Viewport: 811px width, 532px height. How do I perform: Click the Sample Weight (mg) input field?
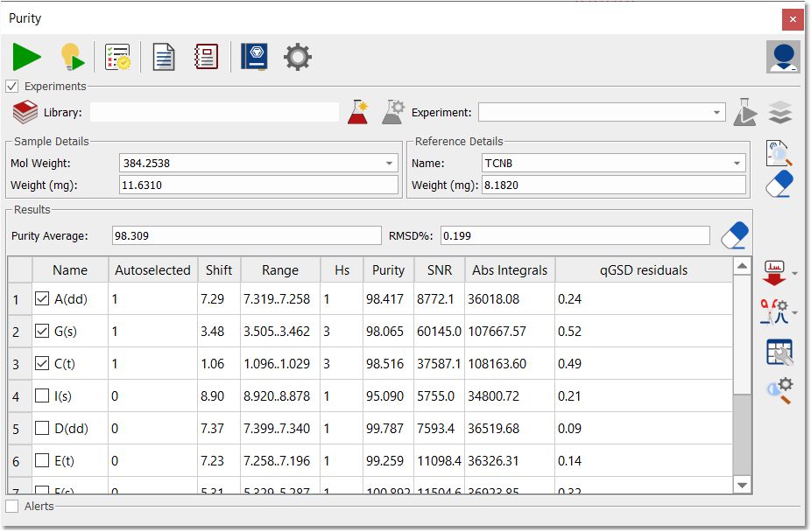tap(258, 185)
